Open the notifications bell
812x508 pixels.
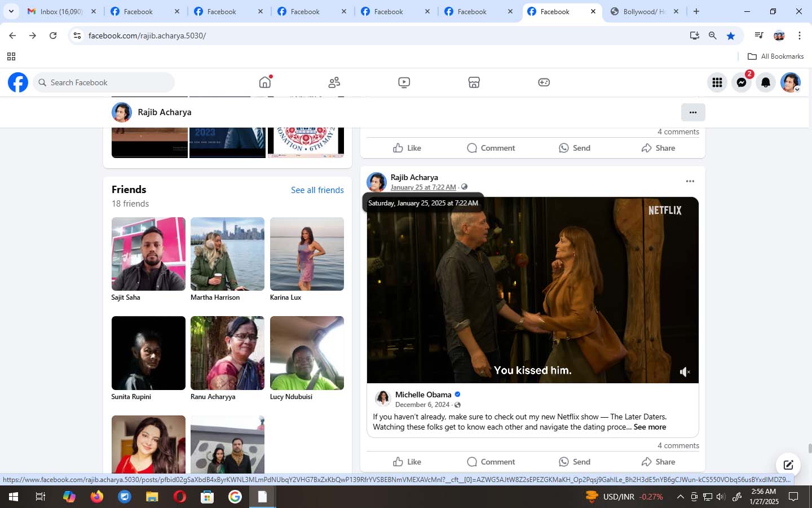[x=766, y=82]
